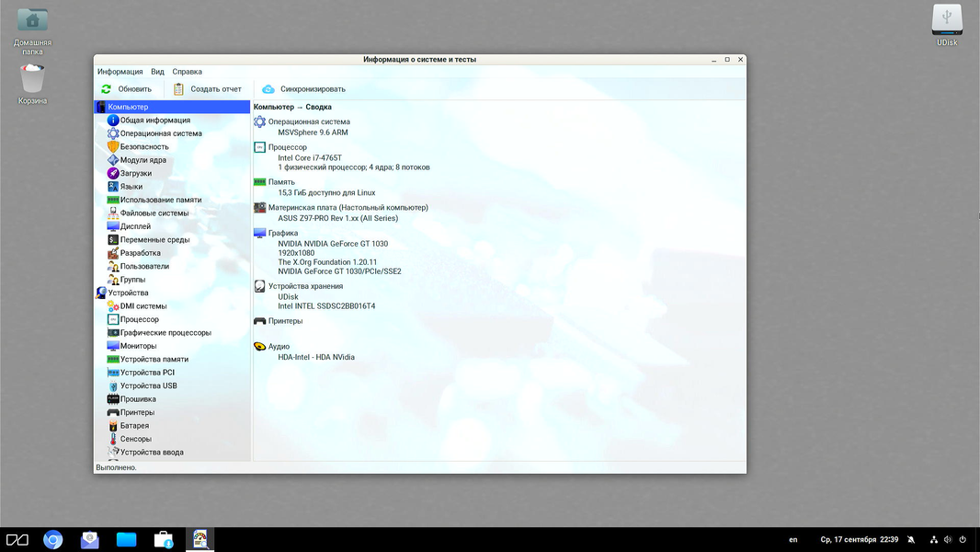Click Intel INTEL SSDSC2BB016T4 storage entry
This screenshot has height=552, width=980.
327,306
